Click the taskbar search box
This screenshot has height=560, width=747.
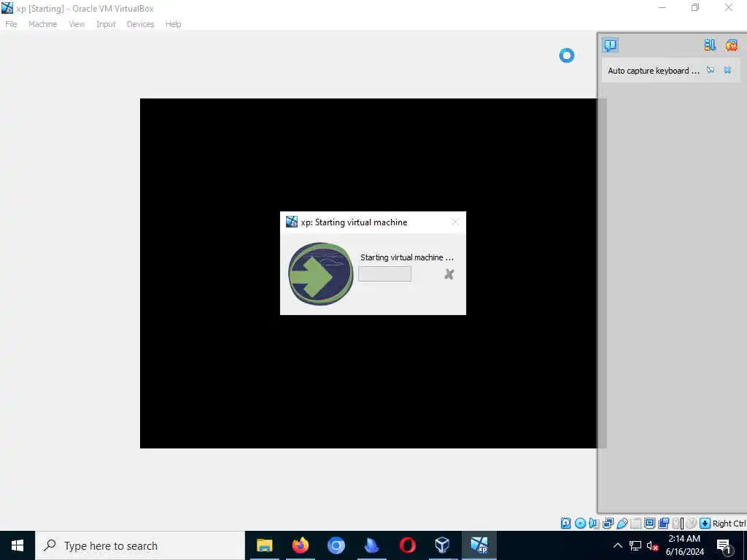[x=140, y=545]
